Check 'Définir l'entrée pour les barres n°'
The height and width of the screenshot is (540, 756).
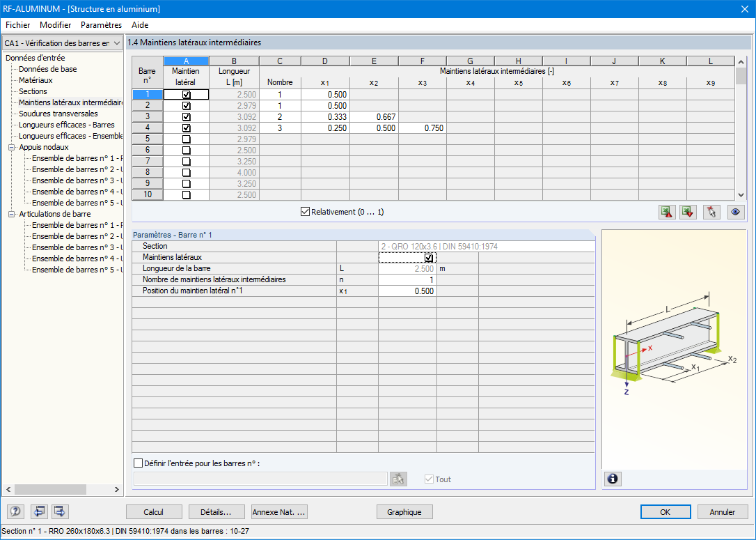139,463
